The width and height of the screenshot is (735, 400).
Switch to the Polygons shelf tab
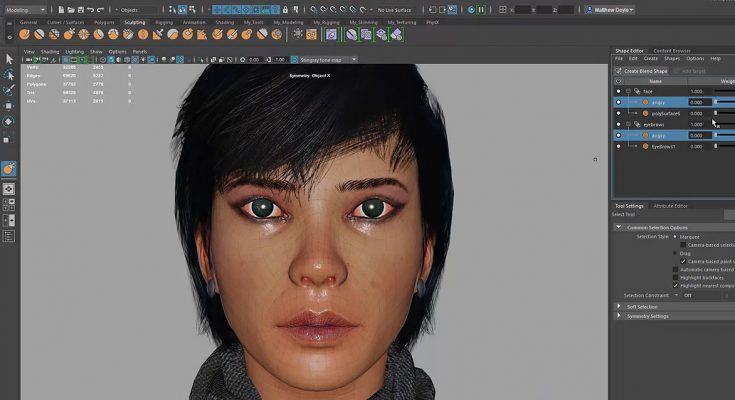104,22
